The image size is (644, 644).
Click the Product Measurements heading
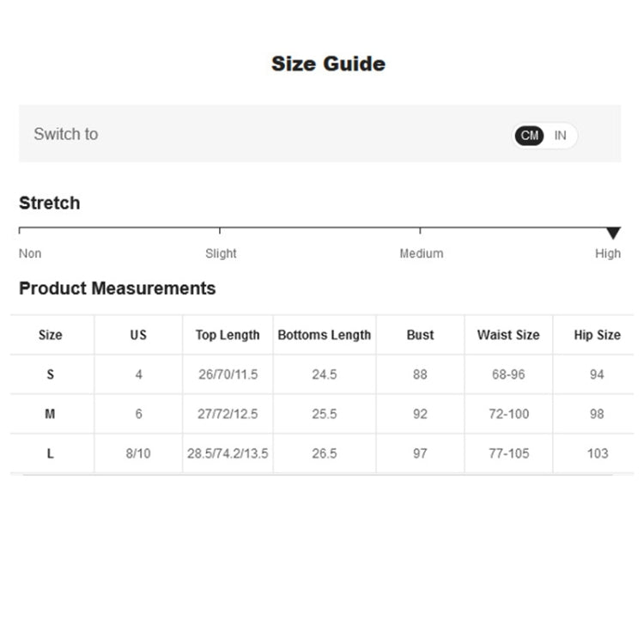(x=118, y=289)
